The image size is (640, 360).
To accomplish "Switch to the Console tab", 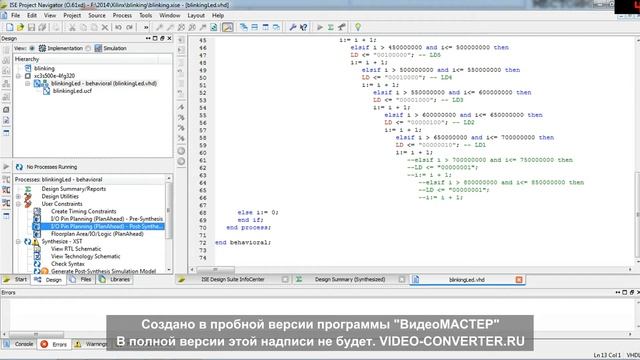I will (19, 344).
